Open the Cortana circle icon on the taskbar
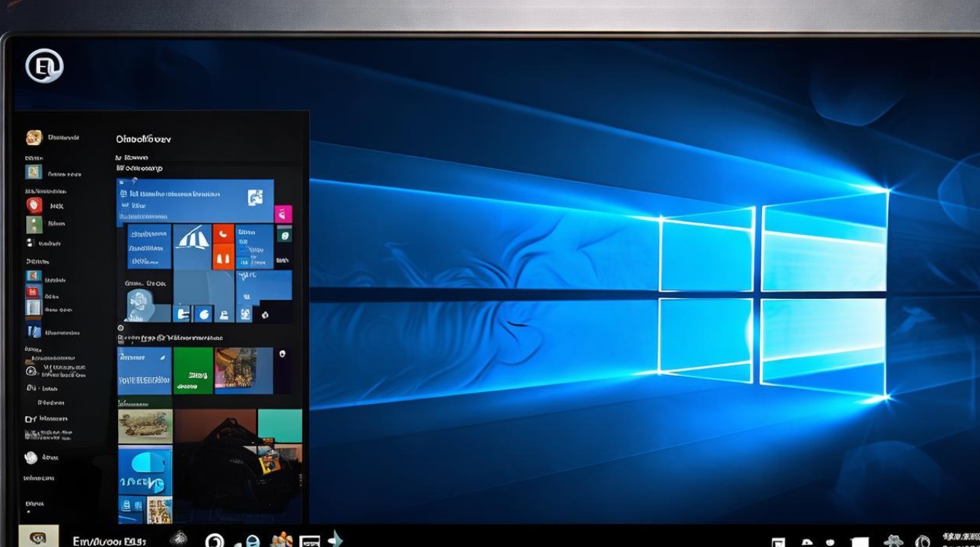This screenshot has width=980, height=547. click(214, 540)
